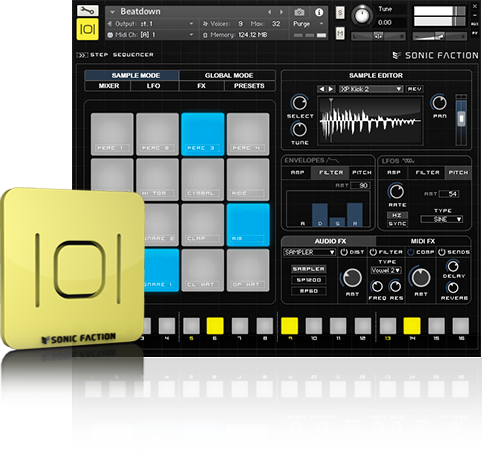Open the LFO tab

point(154,86)
